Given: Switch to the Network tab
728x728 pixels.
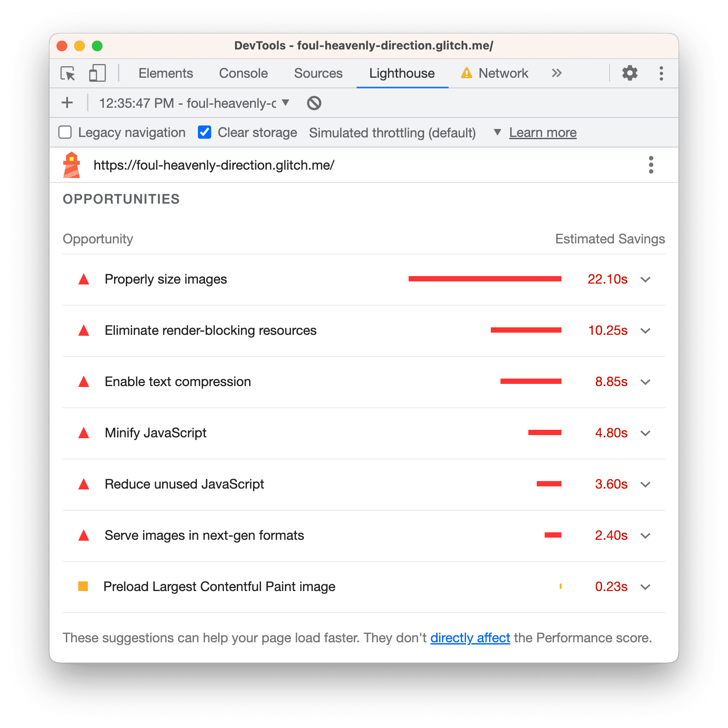Looking at the screenshot, I should pyautogui.click(x=503, y=73).
